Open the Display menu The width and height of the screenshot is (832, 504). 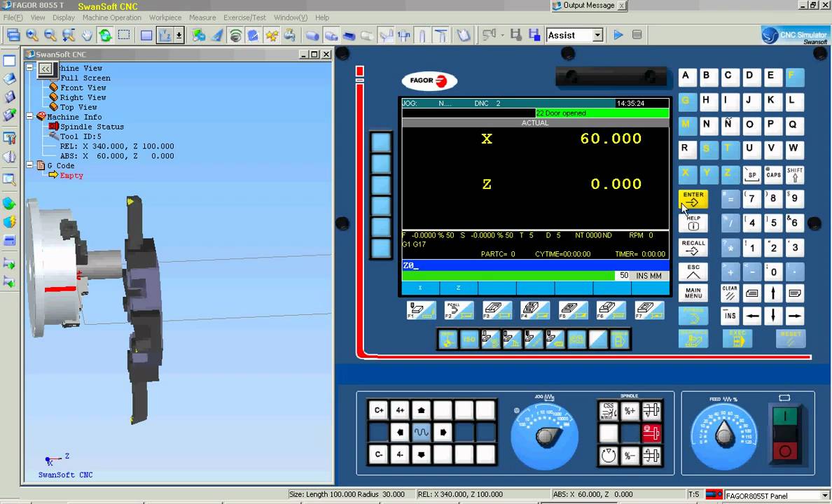64,17
